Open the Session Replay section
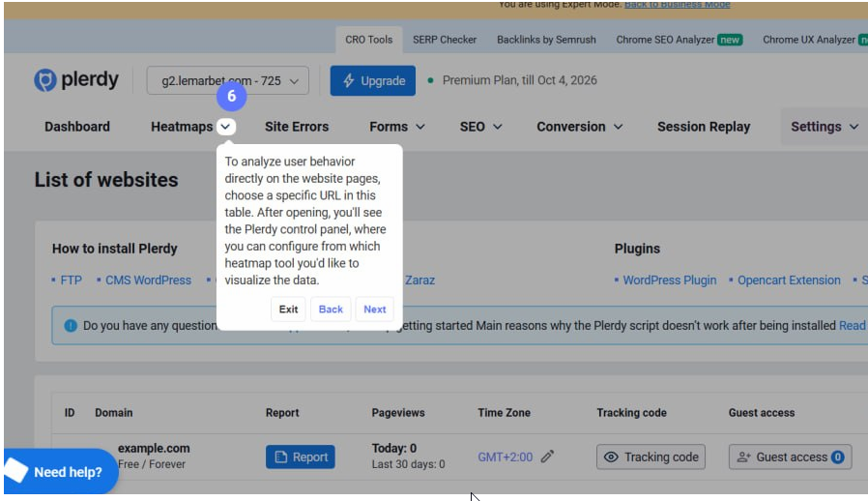 pyautogui.click(x=704, y=127)
